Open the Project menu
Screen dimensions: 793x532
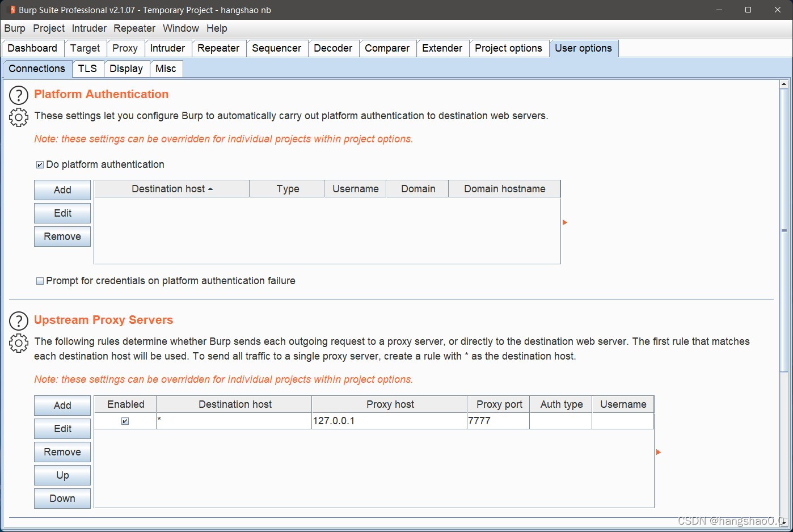pos(49,28)
